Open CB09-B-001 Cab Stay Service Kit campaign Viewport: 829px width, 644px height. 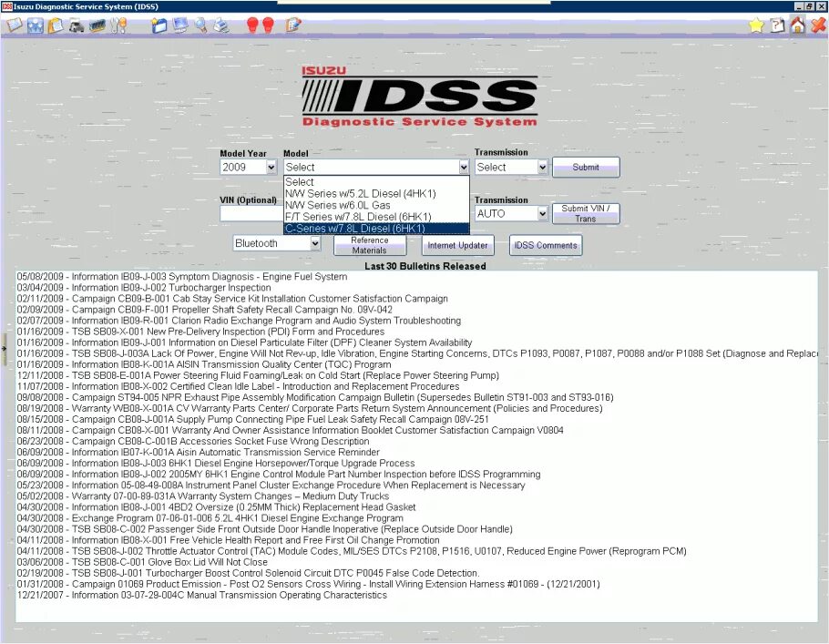[x=232, y=299]
